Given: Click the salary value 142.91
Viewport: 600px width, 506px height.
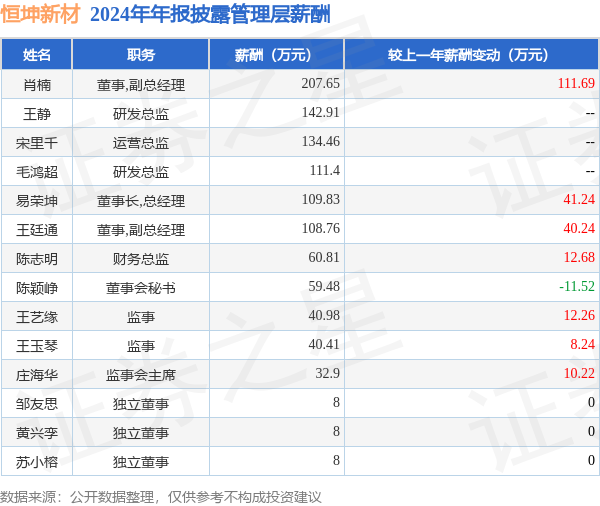Looking at the screenshot, I should click(x=320, y=112).
